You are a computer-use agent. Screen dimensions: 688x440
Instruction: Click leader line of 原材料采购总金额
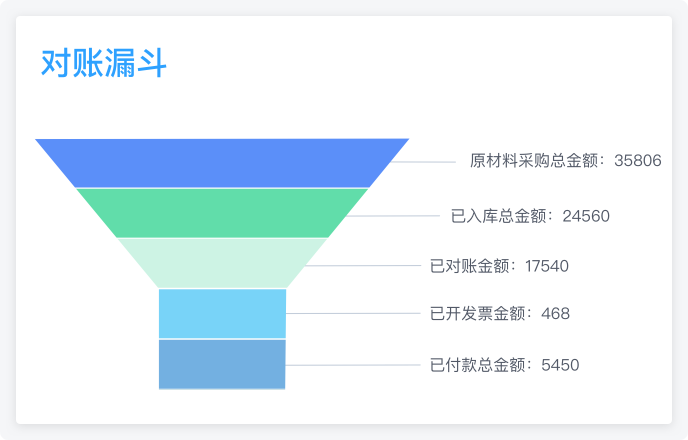[x=423, y=162]
